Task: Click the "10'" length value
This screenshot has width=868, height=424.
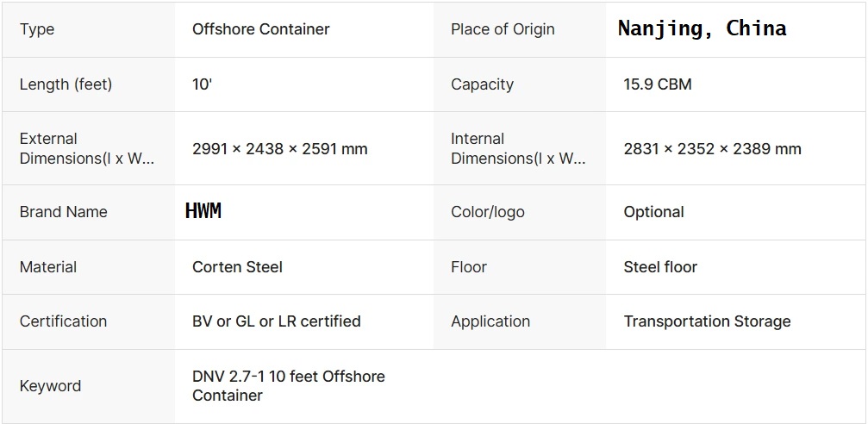Action: 202,84
